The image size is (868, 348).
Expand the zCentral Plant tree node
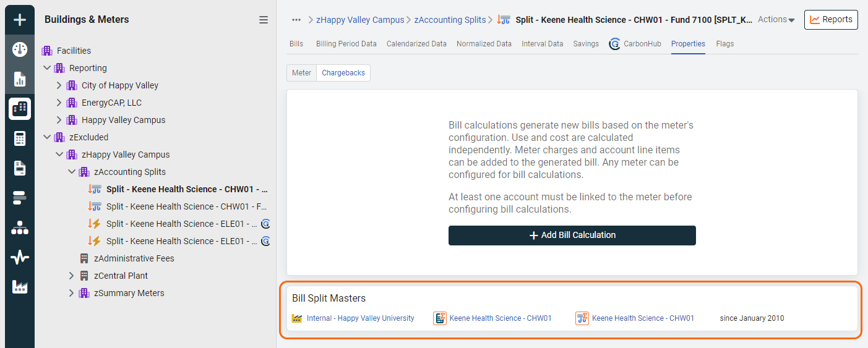pyautogui.click(x=72, y=276)
